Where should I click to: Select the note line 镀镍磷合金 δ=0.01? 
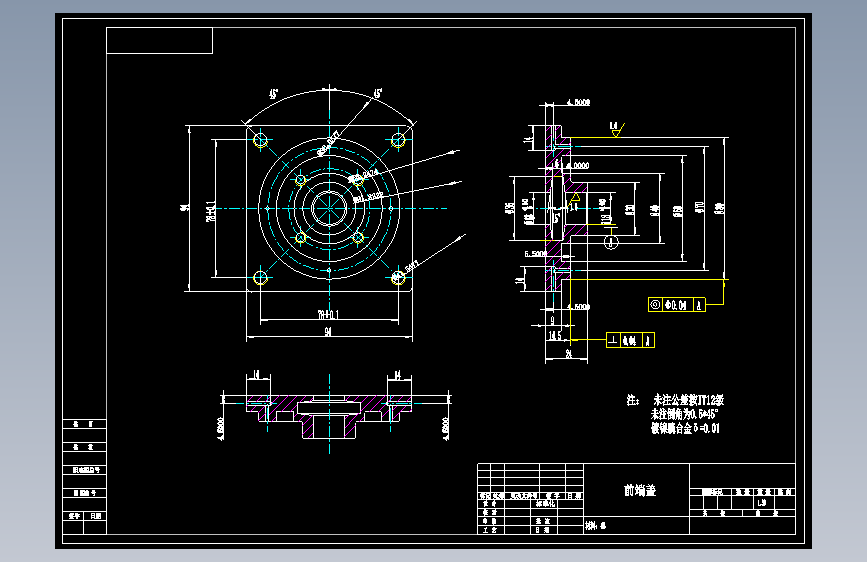click(x=685, y=428)
